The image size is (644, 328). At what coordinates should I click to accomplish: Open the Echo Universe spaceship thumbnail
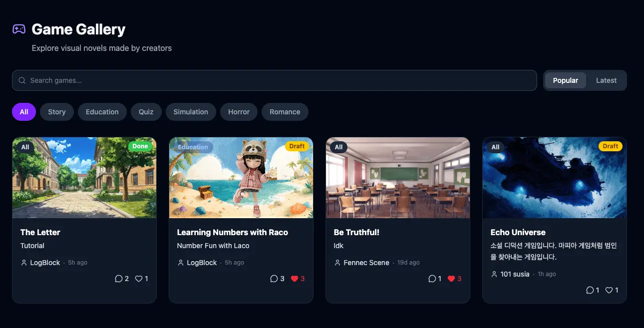pyautogui.click(x=555, y=178)
